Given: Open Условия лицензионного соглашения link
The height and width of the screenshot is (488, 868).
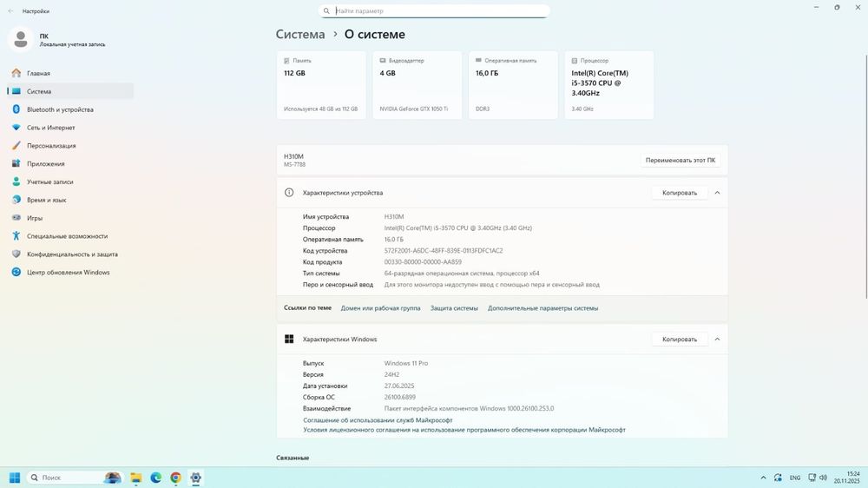Looking at the screenshot, I should pos(464,430).
